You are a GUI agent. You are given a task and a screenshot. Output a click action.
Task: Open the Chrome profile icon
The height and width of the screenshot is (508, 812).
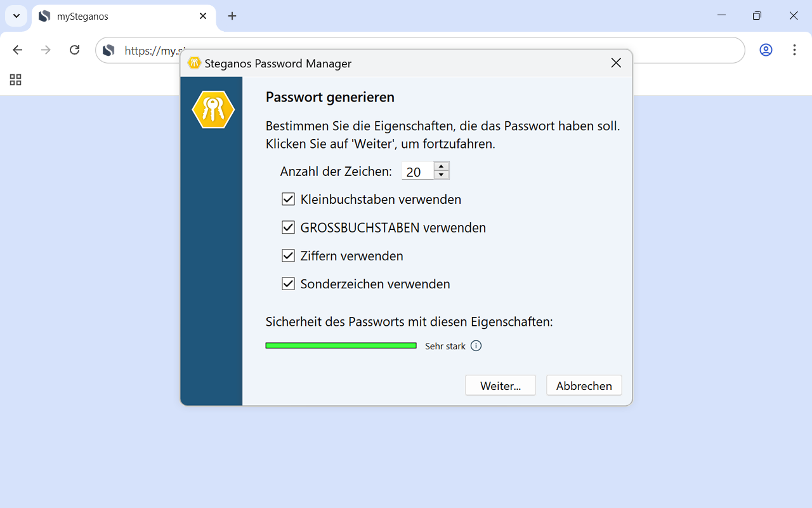coord(766,50)
